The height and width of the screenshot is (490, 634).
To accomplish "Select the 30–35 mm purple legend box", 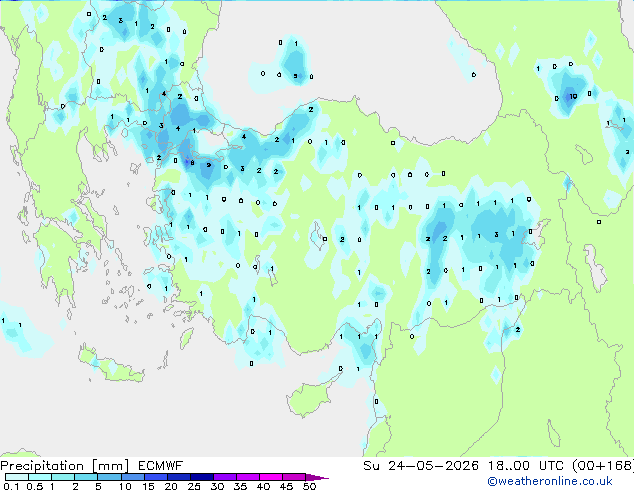I will point(224,477).
